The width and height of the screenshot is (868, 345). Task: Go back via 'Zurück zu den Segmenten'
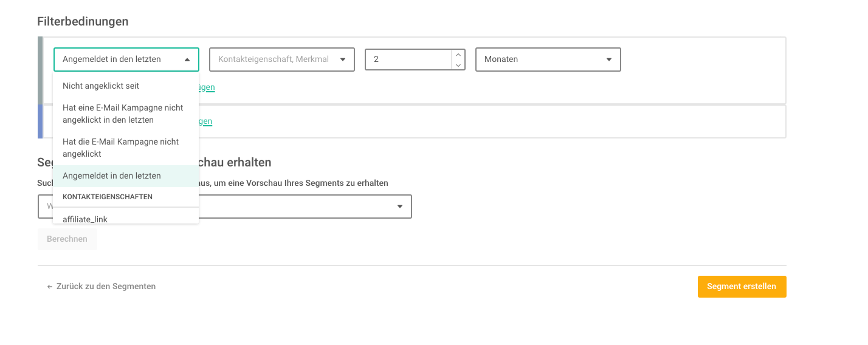pos(102,286)
